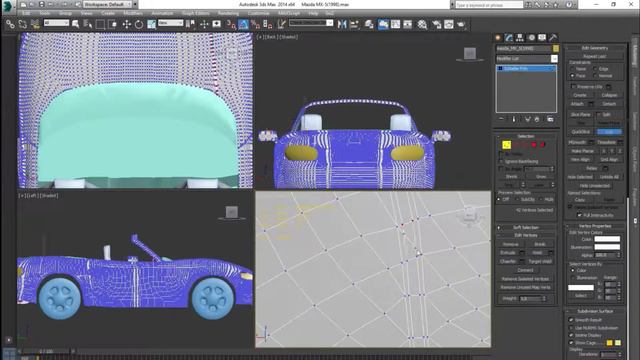
Task: Click the Mirror tool icon
Action: [x=342, y=24]
